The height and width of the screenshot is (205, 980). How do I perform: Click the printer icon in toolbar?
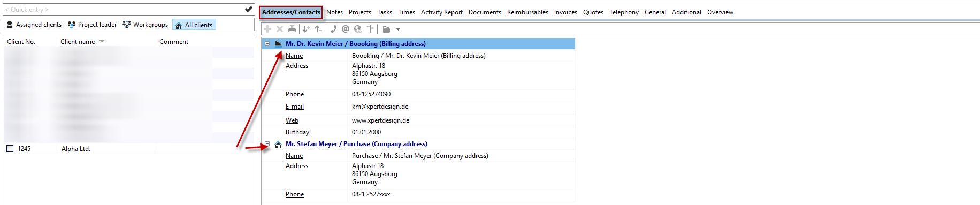[292, 29]
